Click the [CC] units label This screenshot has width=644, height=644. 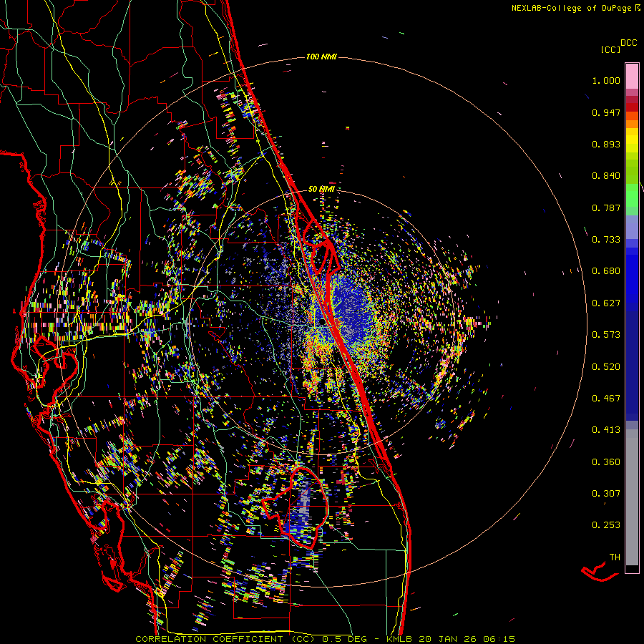tap(610, 49)
